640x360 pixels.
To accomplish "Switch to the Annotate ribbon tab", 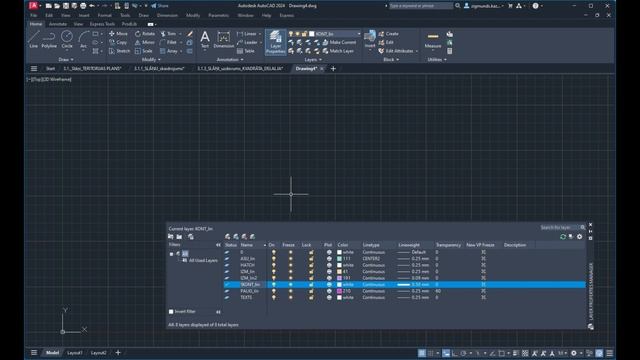I will (58, 24).
